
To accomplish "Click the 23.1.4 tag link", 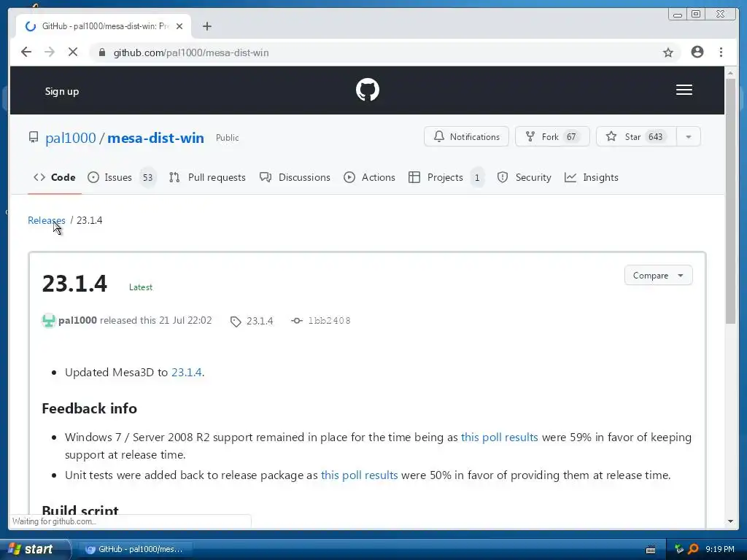I will (252, 321).
